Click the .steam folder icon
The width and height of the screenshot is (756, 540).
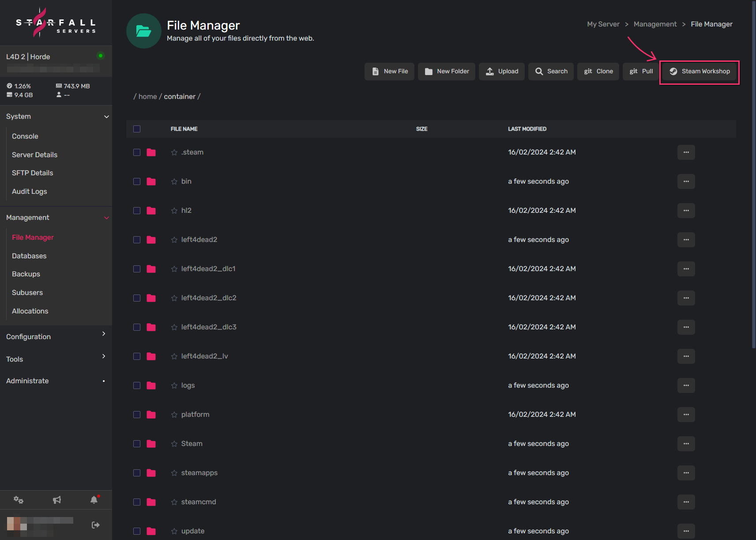[151, 152]
